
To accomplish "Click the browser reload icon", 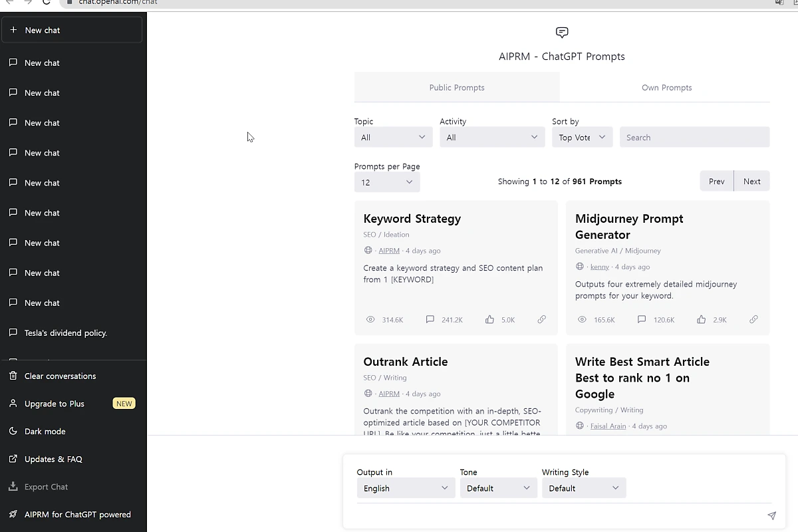I will coord(46,2).
